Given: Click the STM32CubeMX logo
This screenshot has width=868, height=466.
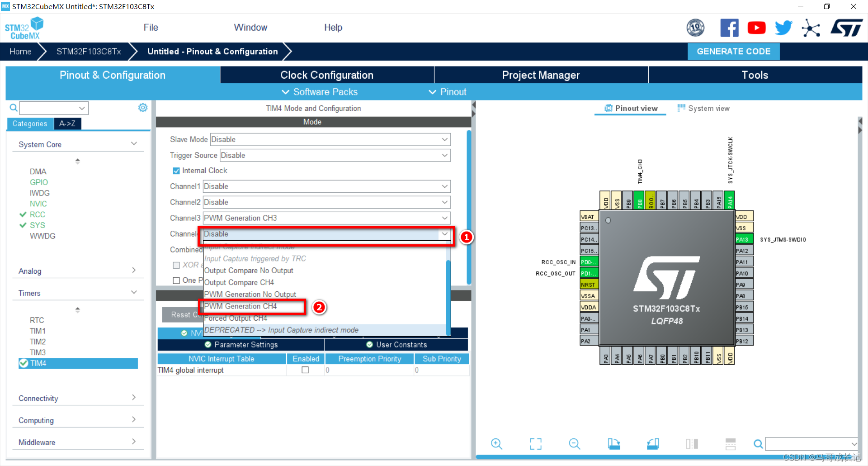Looking at the screenshot, I should point(24,29).
